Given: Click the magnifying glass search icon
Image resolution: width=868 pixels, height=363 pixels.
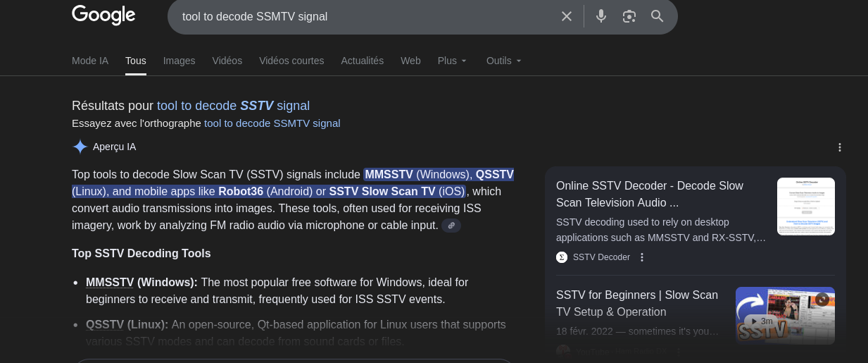Looking at the screenshot, I should (657, 16).
